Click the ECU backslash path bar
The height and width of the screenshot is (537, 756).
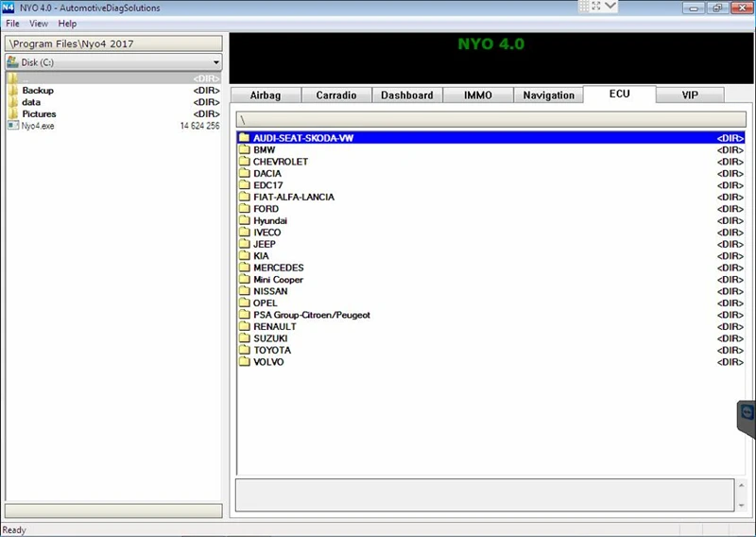[x=490, y=119]
